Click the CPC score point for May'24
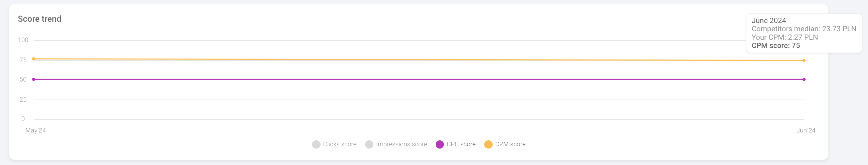This screenshot has width=868, height=165. click(x=34, y=79)
